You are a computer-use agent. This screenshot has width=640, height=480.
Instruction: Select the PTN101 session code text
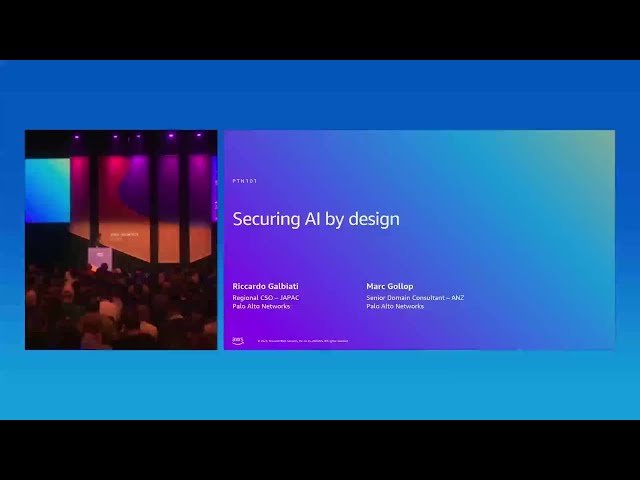point(244,181)
